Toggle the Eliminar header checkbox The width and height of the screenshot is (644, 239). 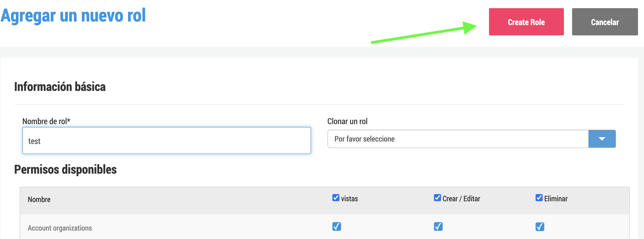click(x=539, y=198)
